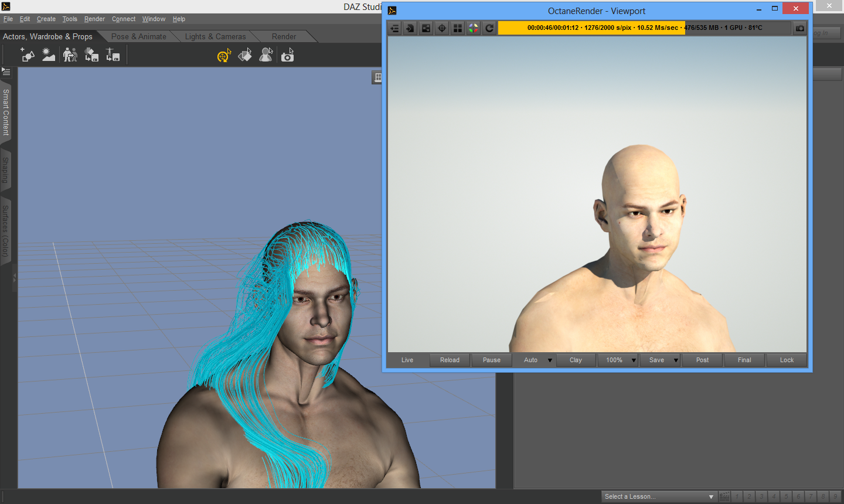Click the Octane colored render passes icon
Screen dimensions: 844x504
click(474, 28)
